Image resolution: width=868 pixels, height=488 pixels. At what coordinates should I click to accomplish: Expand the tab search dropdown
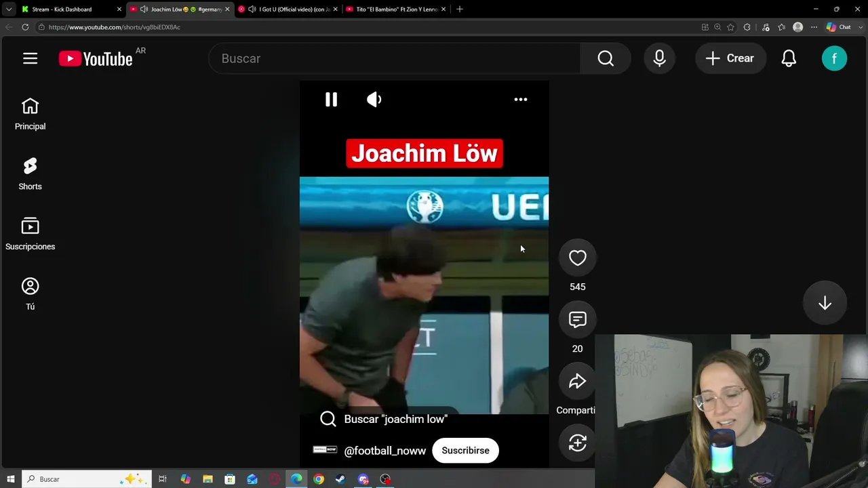point(9,9)
